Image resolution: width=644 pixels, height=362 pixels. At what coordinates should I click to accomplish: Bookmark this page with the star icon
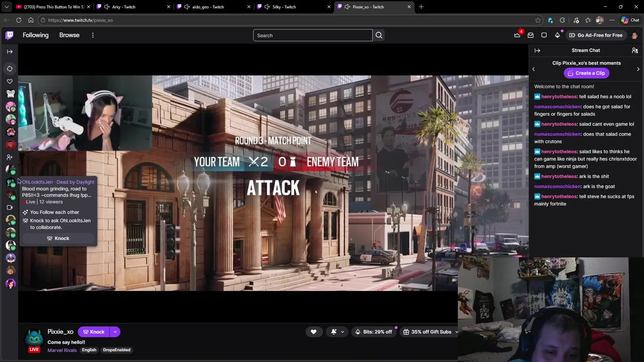point(538,20)
